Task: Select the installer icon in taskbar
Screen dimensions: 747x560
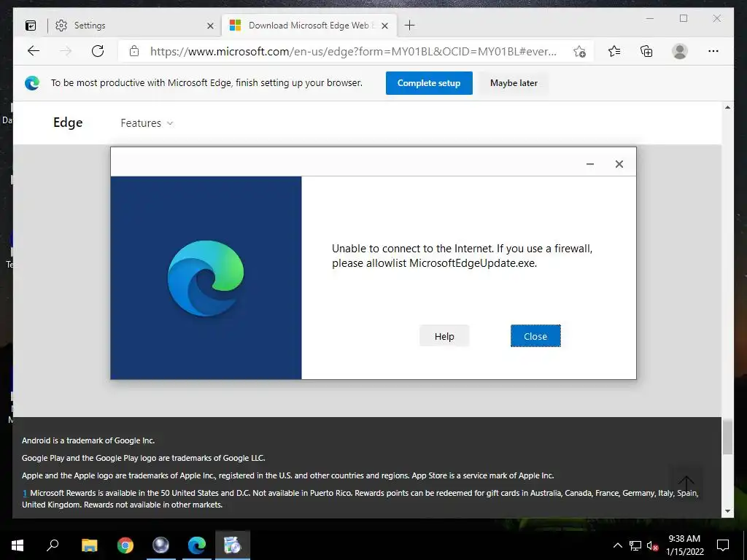Action: click(233, 545)
